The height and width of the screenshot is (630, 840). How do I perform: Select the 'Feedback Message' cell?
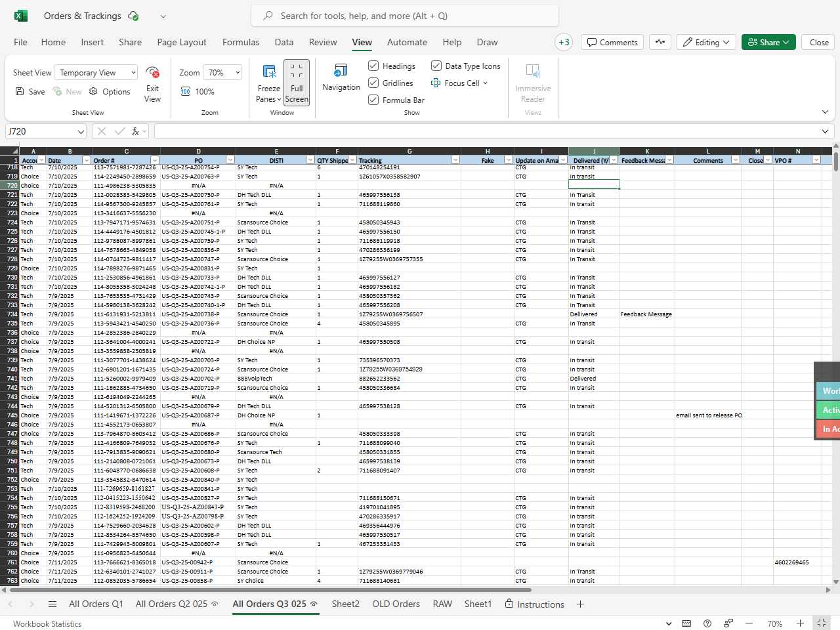coord(646,314)
